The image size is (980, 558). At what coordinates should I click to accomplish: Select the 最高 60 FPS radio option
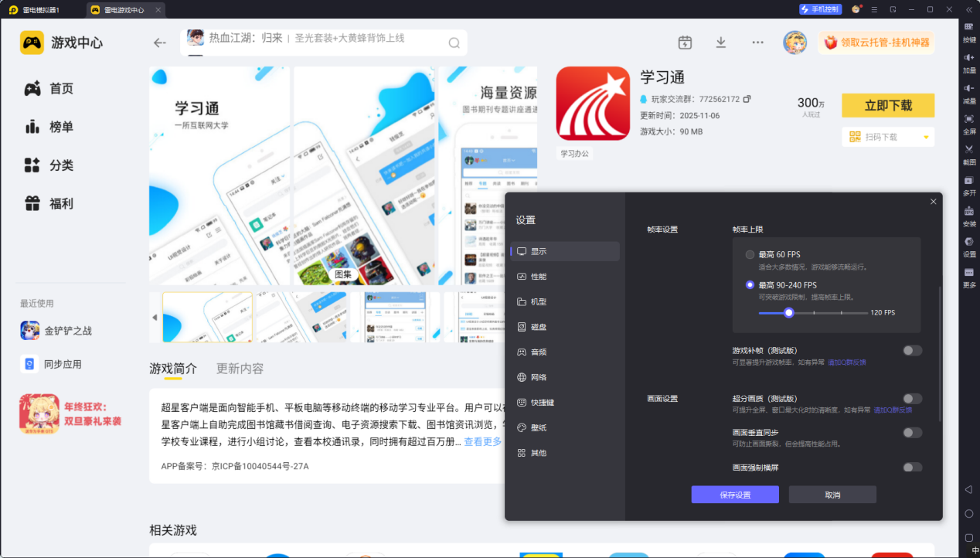click(750, 254)
